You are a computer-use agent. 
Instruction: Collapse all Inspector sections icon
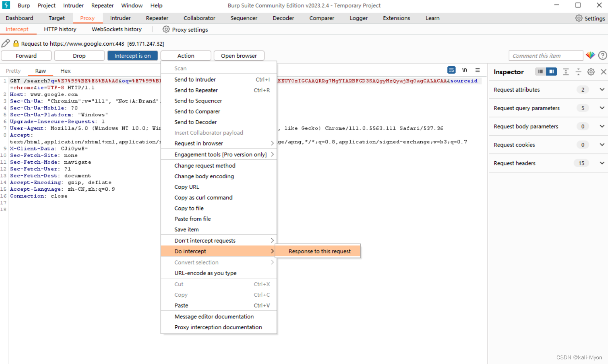(x=578, y=72)
